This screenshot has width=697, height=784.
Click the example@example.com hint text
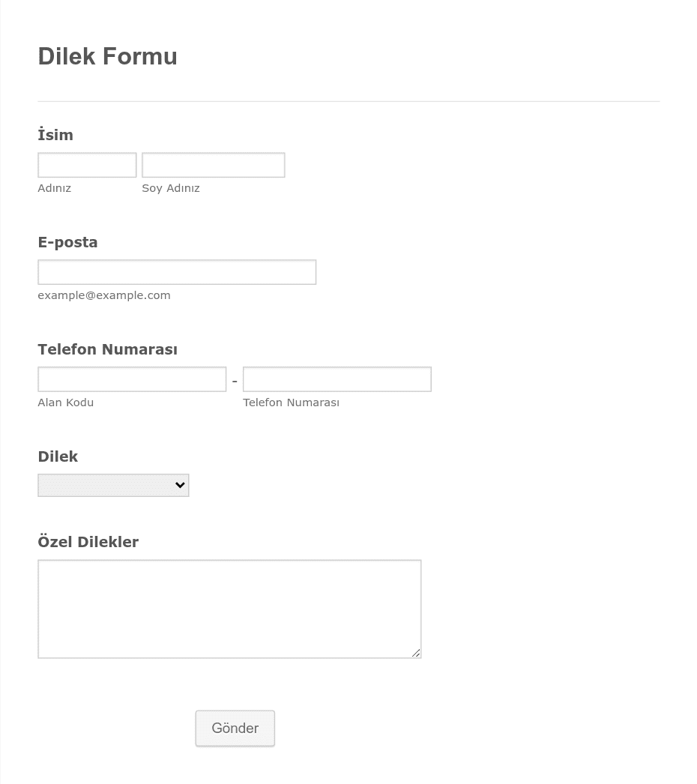(104, 295)
